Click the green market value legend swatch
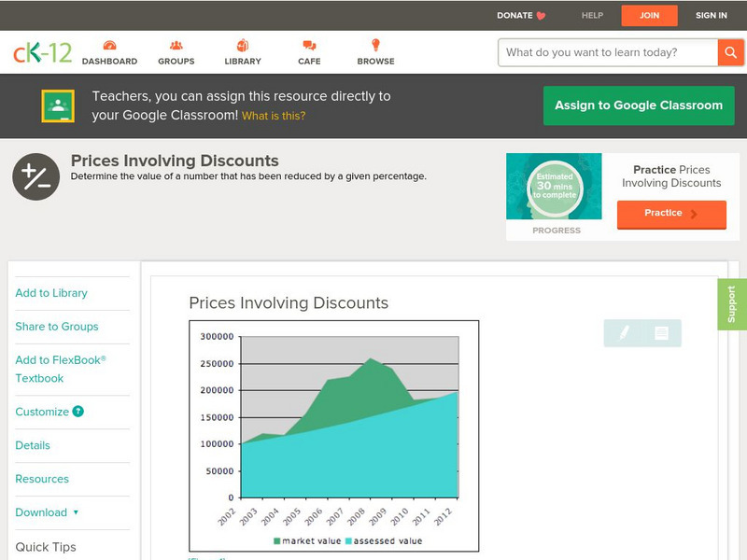The image size is (747, 560). point(276,541)
